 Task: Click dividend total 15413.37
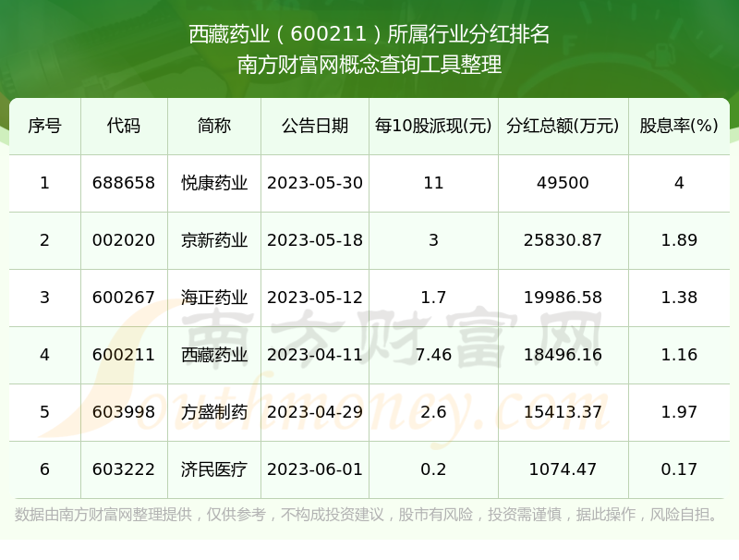point(563,412)
